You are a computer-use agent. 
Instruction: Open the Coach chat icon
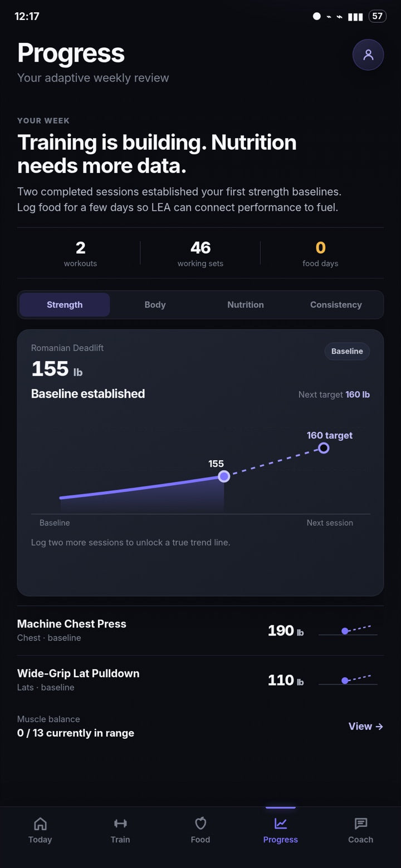pos(361,823)
